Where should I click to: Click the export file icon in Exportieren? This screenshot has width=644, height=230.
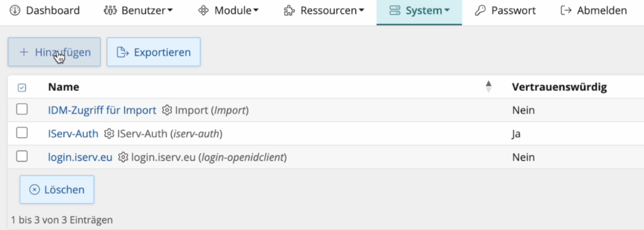tap(122, 52)
